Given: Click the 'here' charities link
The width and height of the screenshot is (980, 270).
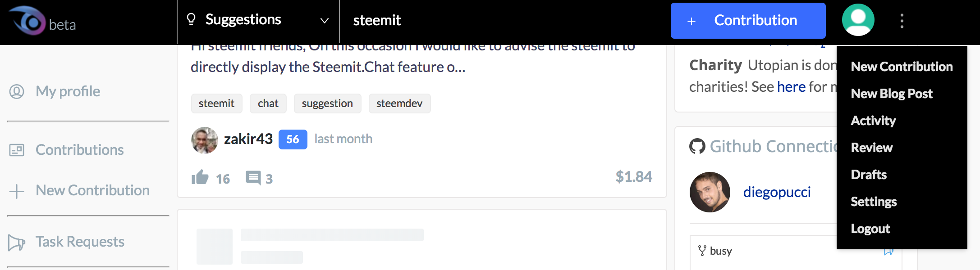Looking at the screenshot, I should [x=791, y=86].
